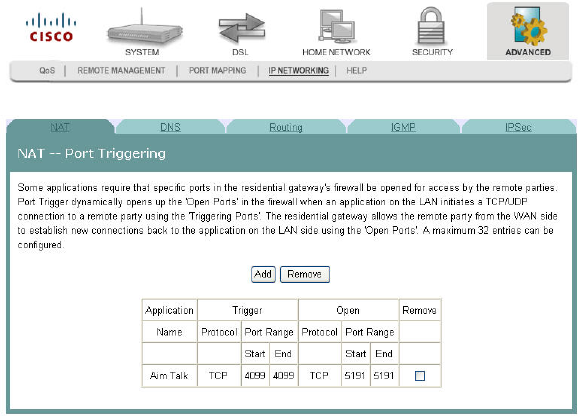Open the Help menu item
This screenshot has width=584, height=418.
tap(356, 70)
